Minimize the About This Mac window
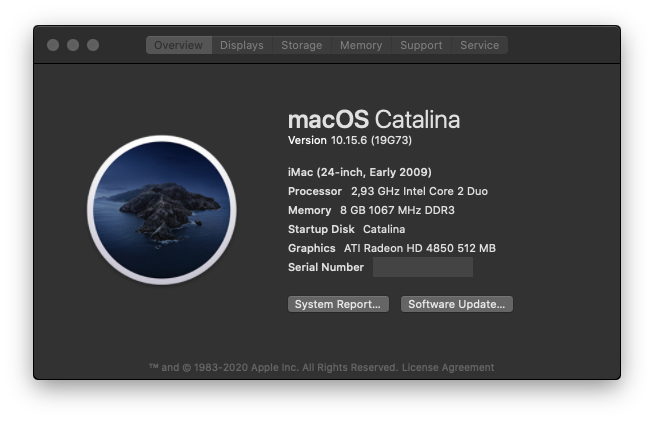Image resolution: width=654 pixels, height=421 pixels. [73, 45]
